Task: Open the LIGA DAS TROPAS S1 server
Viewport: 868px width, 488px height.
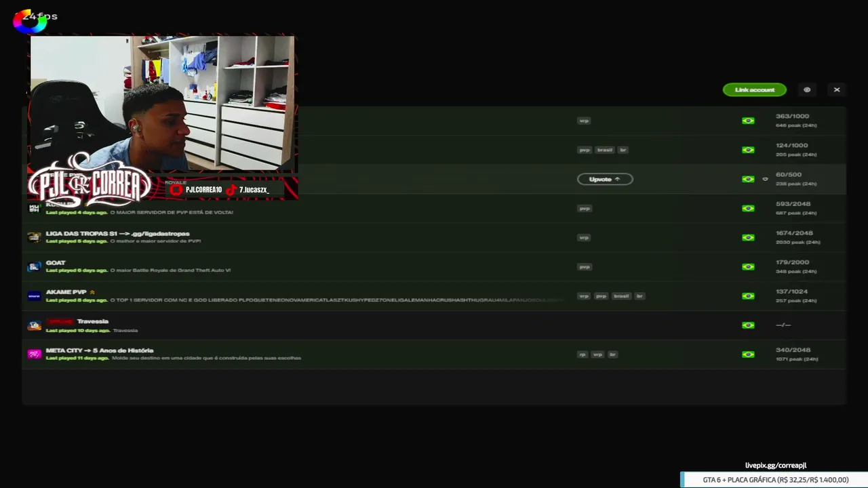Action: click(x=118, y=233)
